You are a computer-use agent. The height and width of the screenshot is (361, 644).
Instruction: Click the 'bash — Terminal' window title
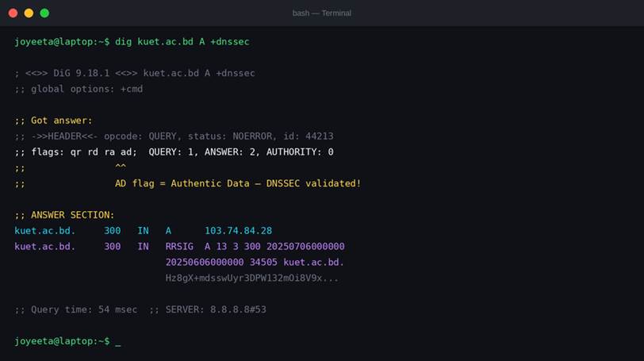click(x=321, y=13)
